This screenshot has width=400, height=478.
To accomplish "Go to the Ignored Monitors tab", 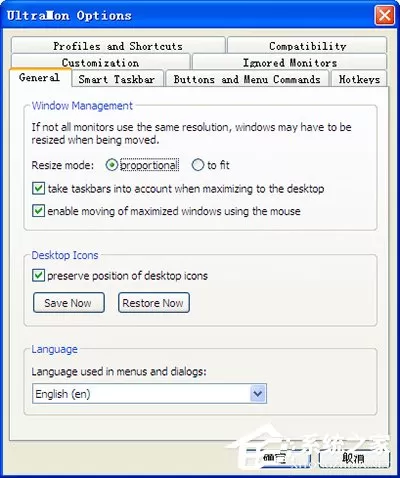I will pos(289,62).
